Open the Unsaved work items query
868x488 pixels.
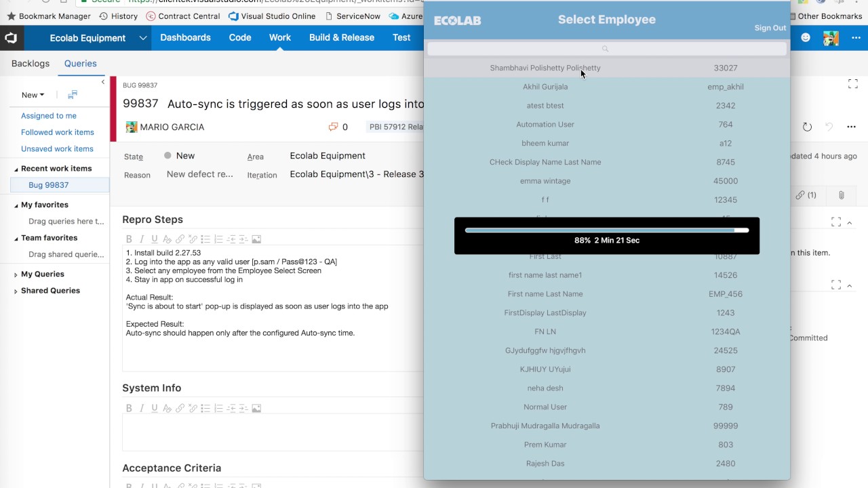point(57,148)
